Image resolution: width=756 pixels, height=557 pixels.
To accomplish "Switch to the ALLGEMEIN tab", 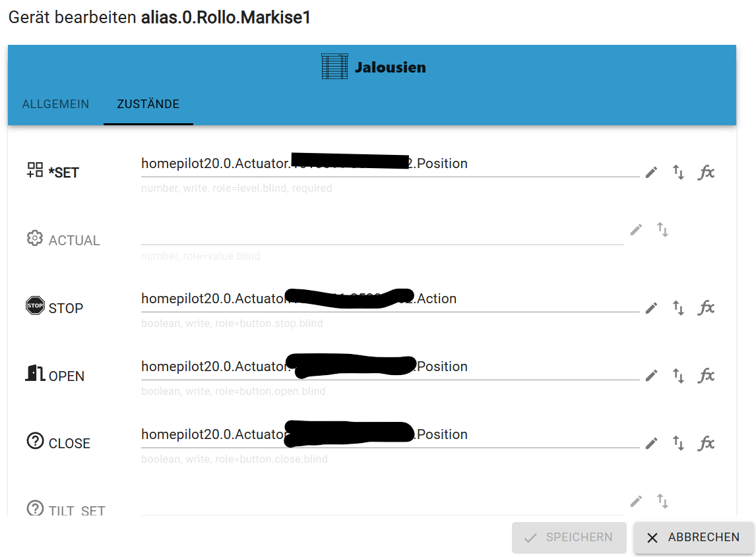I will (x=55, y=104).
